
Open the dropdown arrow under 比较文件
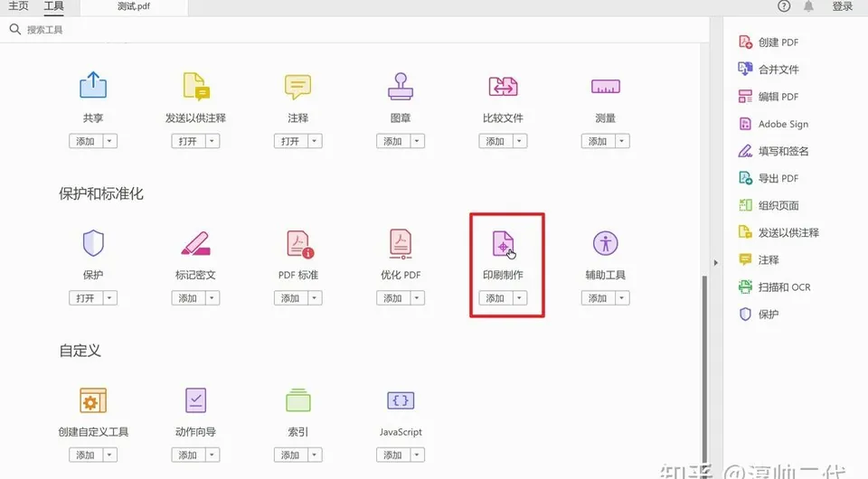click(x=519, y=141)
